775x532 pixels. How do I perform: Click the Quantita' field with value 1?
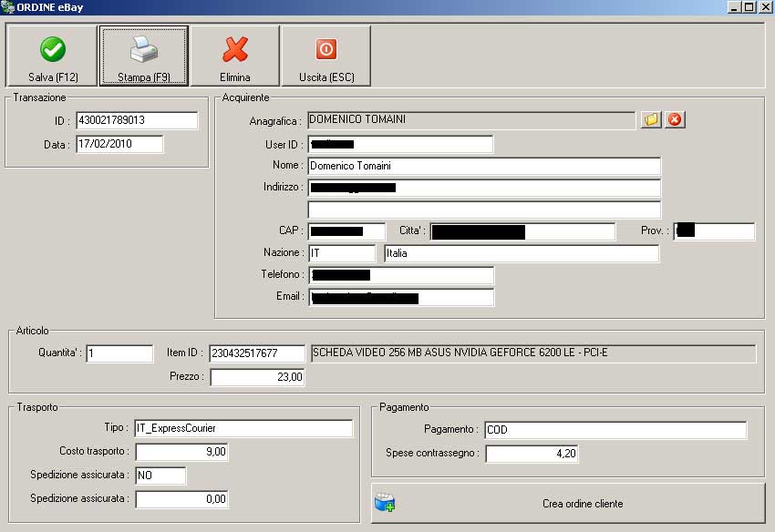click(x=119, y=353)
